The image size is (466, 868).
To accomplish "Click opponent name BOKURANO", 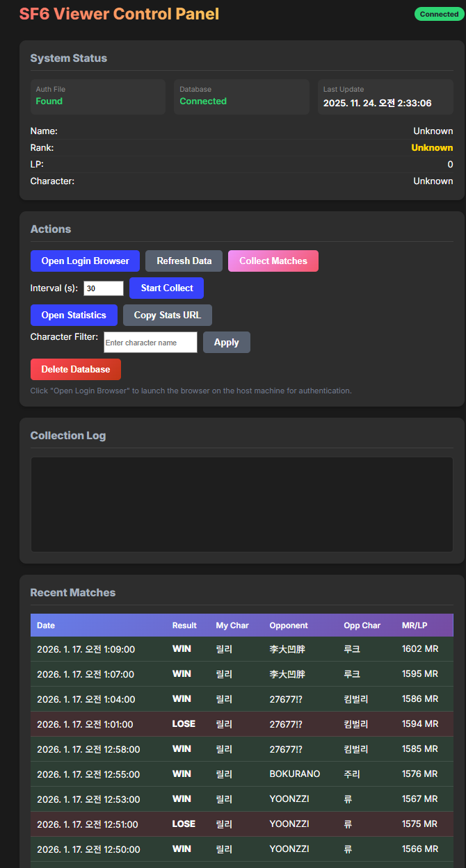I will (295, 774).
